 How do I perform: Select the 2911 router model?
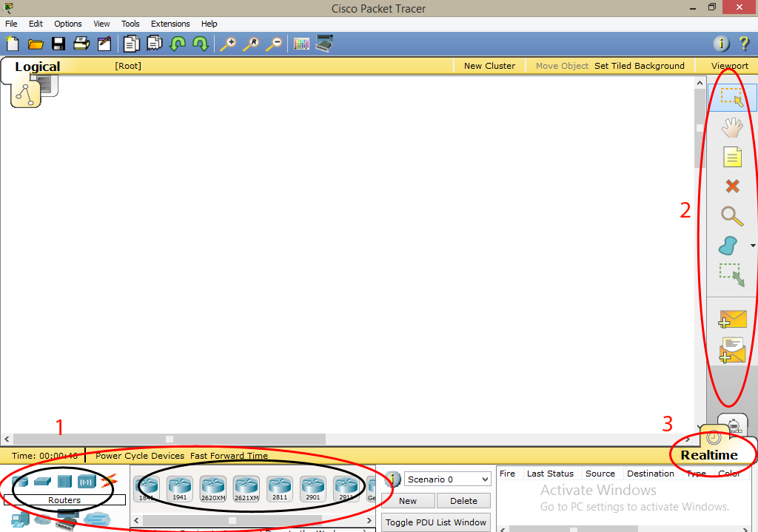[346, 488]
